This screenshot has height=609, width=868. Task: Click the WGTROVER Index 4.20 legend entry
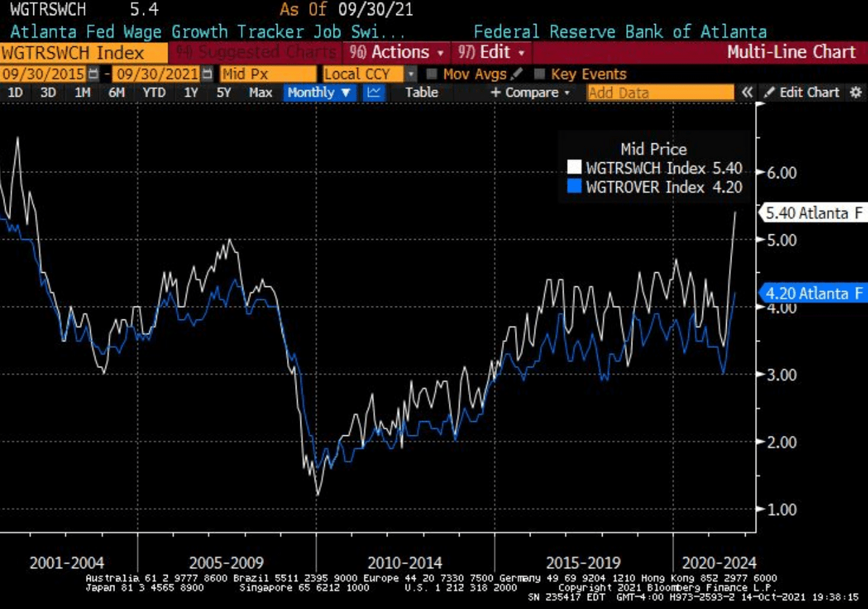[664, 187]
